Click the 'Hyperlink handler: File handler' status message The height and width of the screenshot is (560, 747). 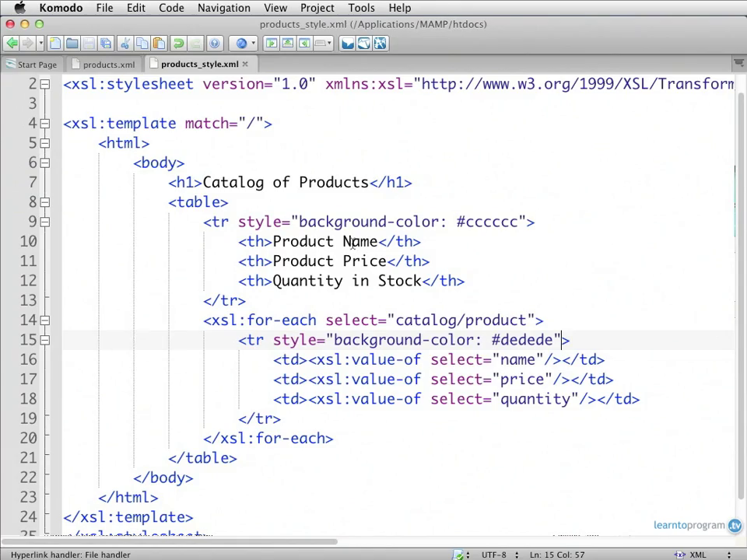[71, 555]
